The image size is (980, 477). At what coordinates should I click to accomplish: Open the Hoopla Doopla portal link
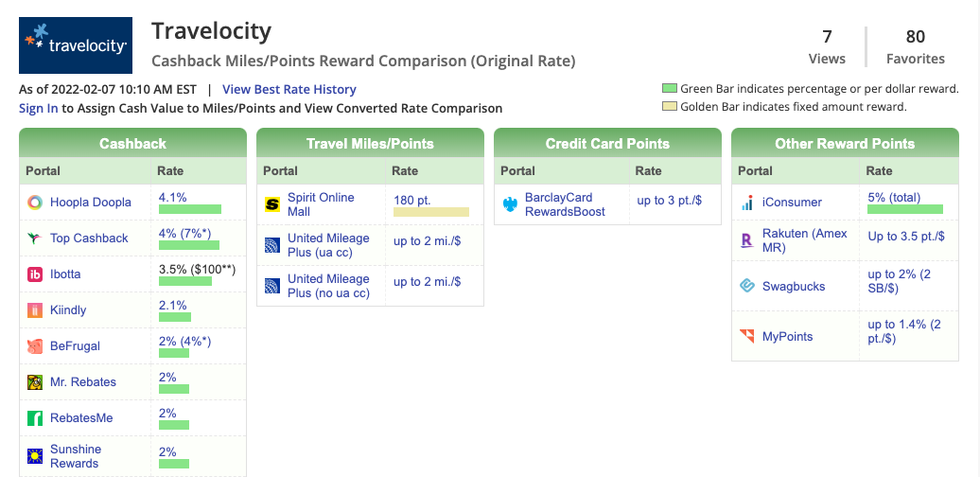click(x=91, y=202)
